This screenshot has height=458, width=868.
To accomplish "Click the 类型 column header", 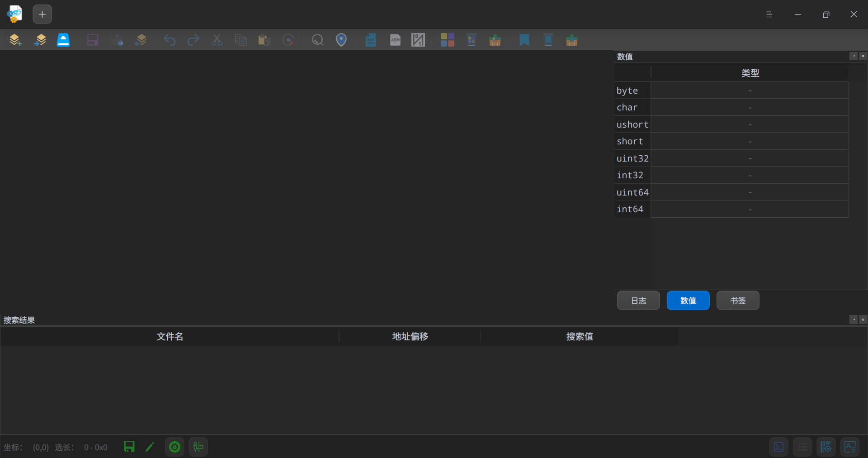I will (x=750, y=73).
